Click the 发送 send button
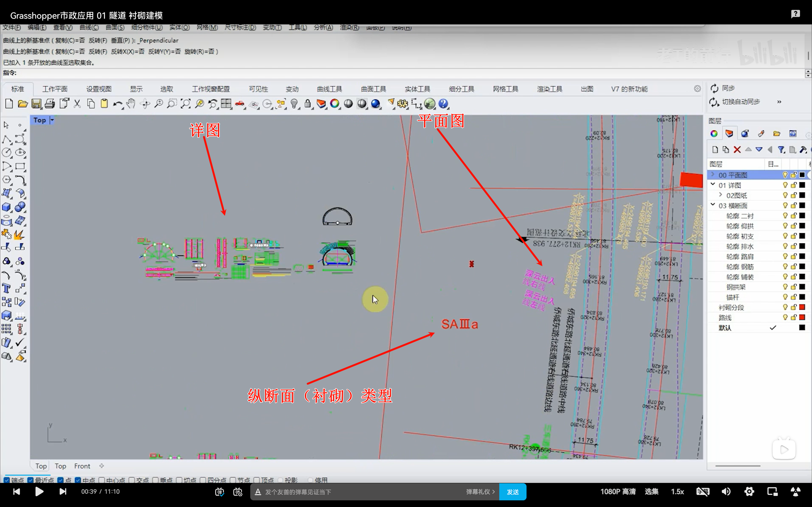The image size is (812, 507). [x=512, y=491]
